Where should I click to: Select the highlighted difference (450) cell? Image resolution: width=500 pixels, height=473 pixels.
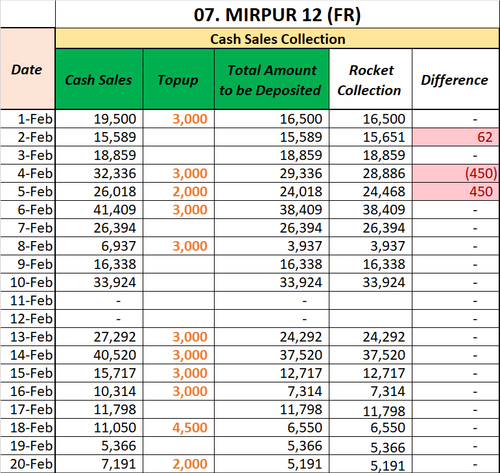point(456,173)
